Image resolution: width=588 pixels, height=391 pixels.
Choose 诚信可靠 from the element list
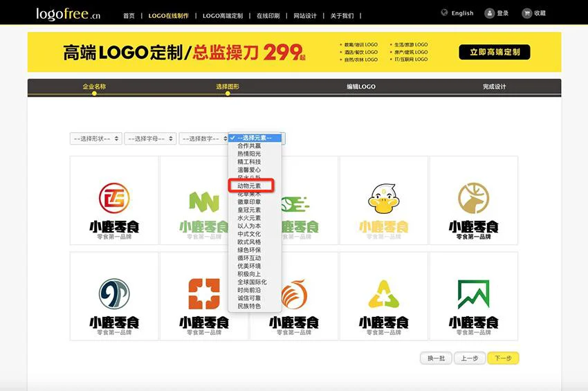255,298
